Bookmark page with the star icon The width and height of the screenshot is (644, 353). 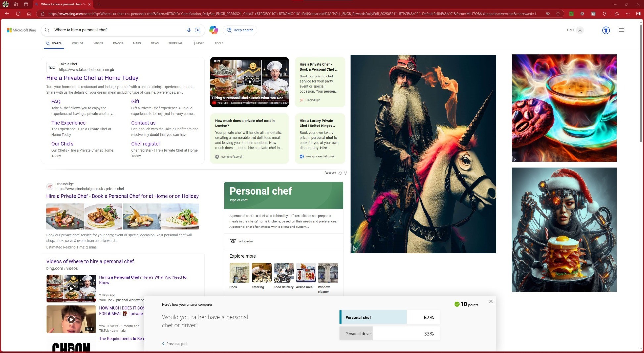click(x=558, y=14)
